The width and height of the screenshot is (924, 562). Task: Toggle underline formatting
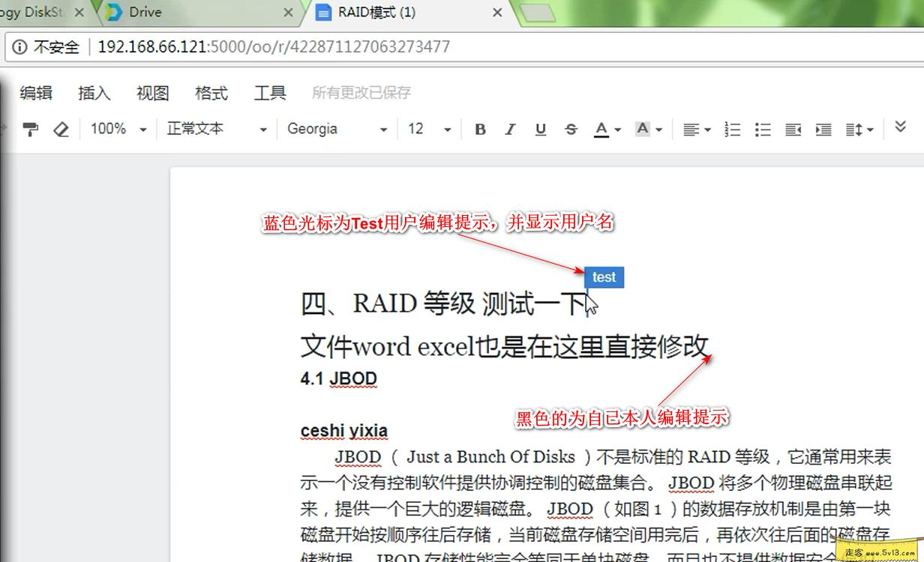540,129
